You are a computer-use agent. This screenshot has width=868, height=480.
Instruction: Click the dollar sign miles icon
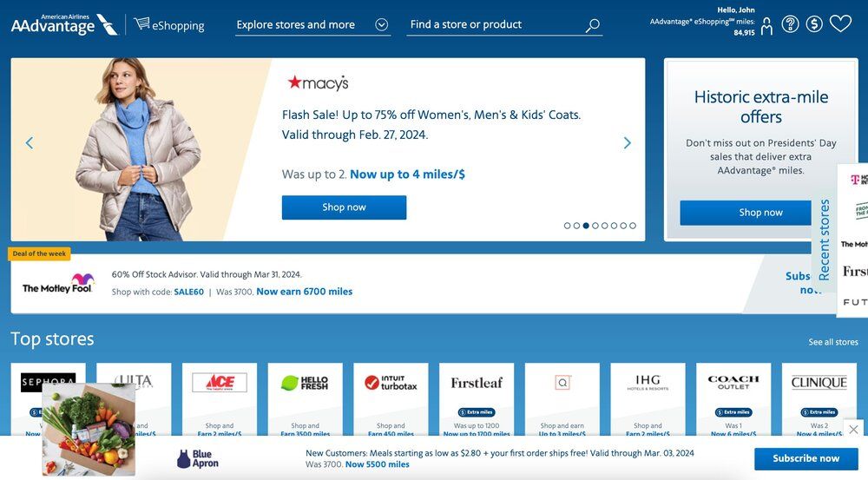pyautogui.click(x=814, y=23)
